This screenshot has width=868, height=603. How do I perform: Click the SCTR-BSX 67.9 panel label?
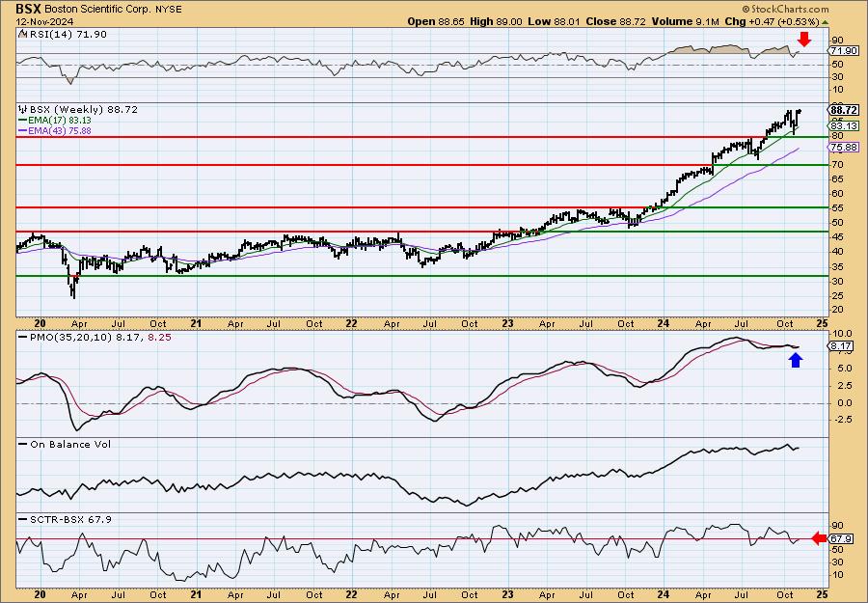tap(69, 519)
